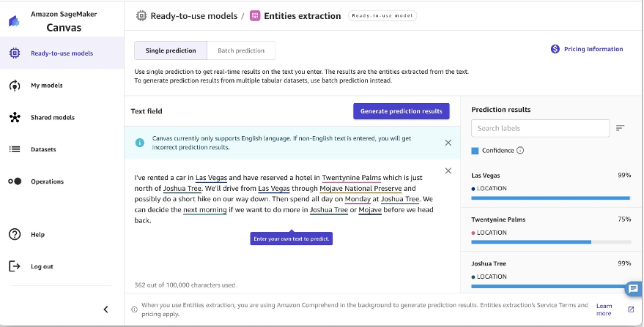Collapse the sidebar with the chevron arrow

[106, 309]
